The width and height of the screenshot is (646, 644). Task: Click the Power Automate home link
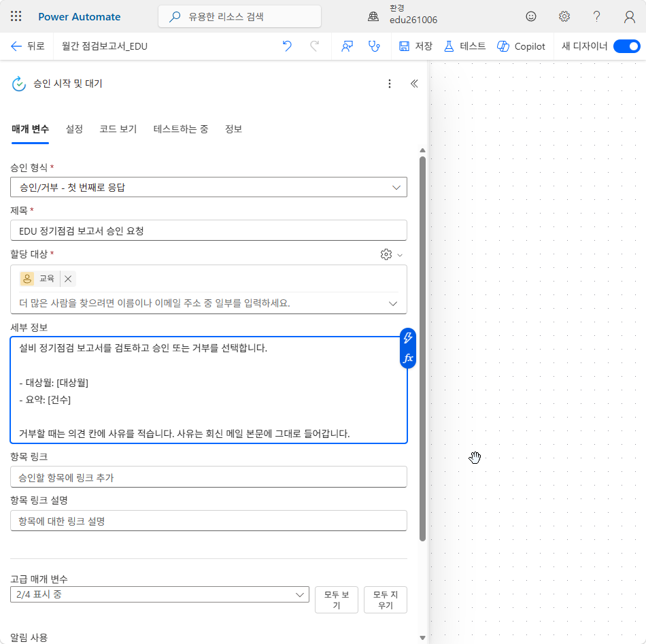79,17
